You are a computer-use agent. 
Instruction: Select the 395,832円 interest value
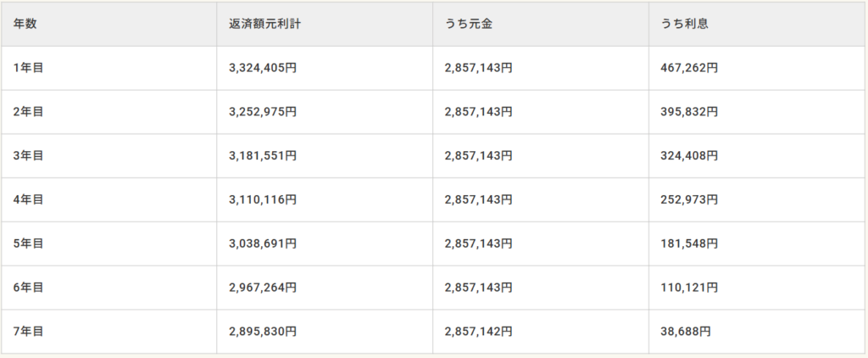689,112
